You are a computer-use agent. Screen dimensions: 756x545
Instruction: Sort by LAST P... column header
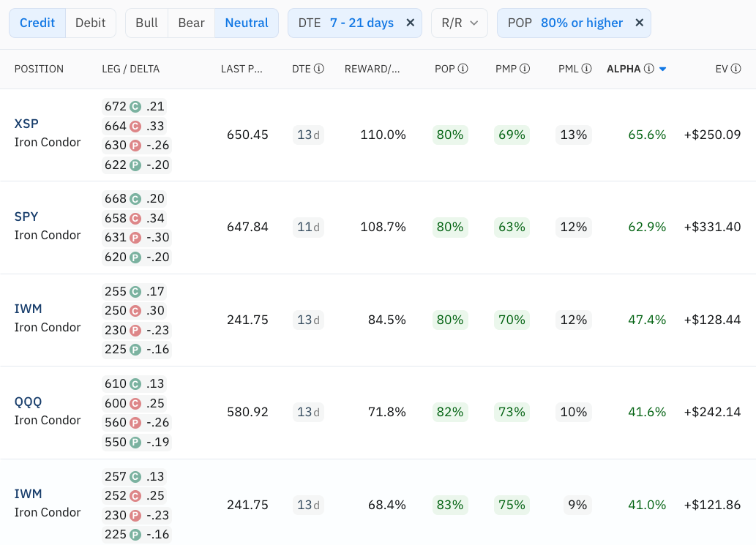[x=242, y=69]
